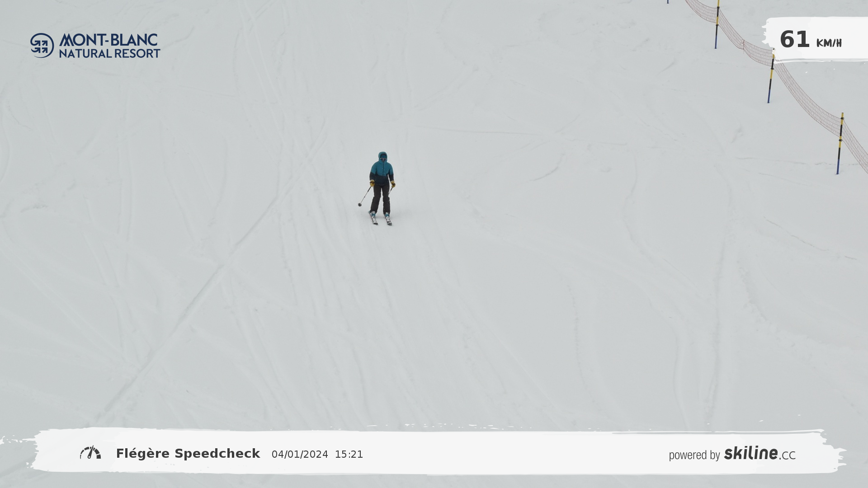This screenshot has width=868, height=488.
Task: Click the MONT-BLANC heading text
Action: coord(108,40)
